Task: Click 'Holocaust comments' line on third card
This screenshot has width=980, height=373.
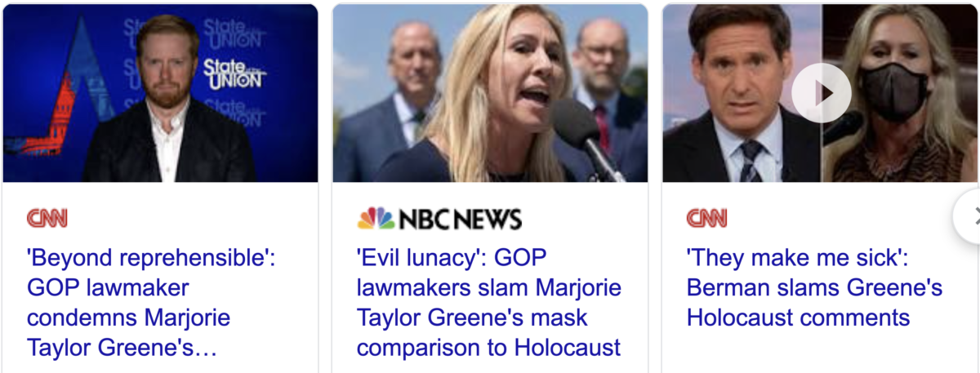Action: tap(798, 317)
